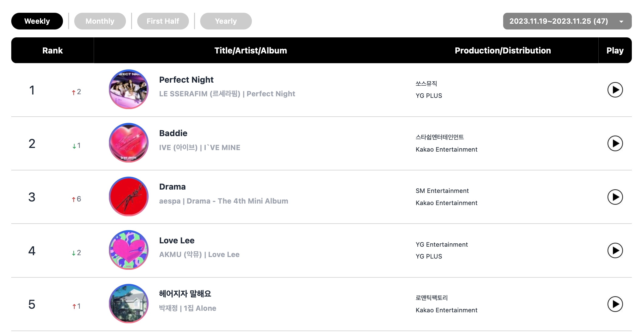
Task: Open the Drama song title link
Action: 172,187
